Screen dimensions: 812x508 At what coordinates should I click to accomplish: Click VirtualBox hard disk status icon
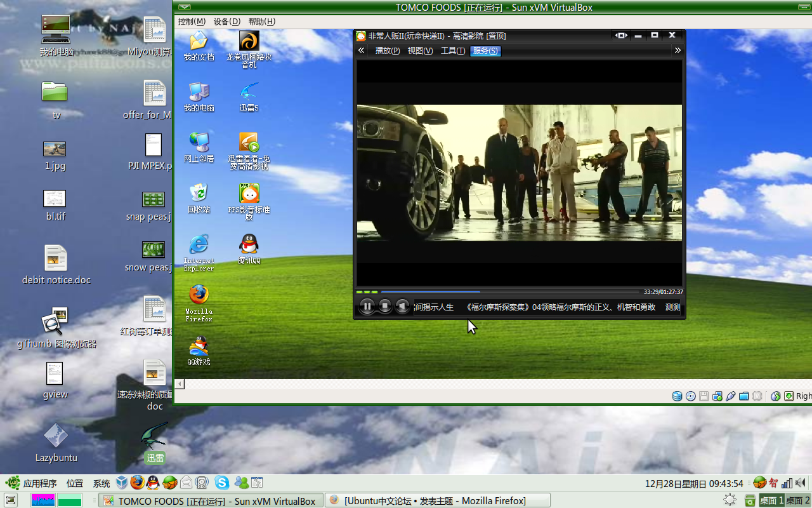coord(678,396)
